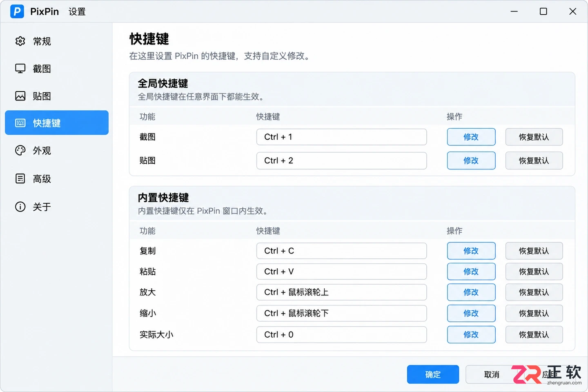Show the 关于 page
This screenshot has width=588, height=392.
click(x=57, y=207)
